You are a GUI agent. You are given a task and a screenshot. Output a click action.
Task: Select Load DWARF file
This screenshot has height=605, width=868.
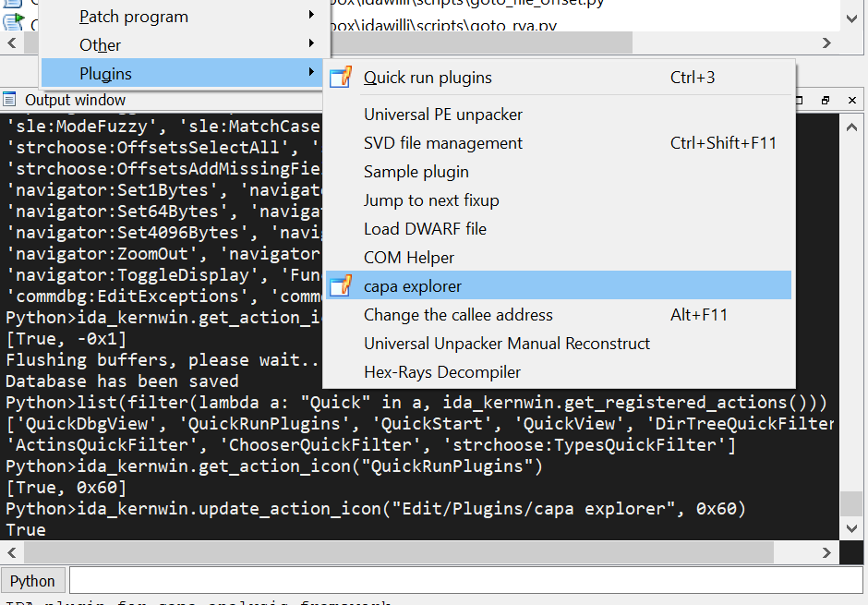click(x=425, y=228)
